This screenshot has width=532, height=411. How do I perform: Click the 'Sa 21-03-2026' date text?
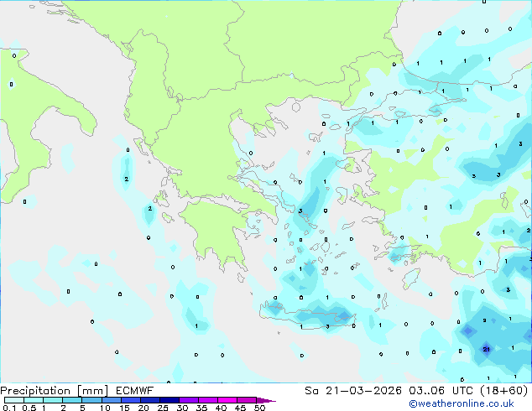[x=353, y=391]
